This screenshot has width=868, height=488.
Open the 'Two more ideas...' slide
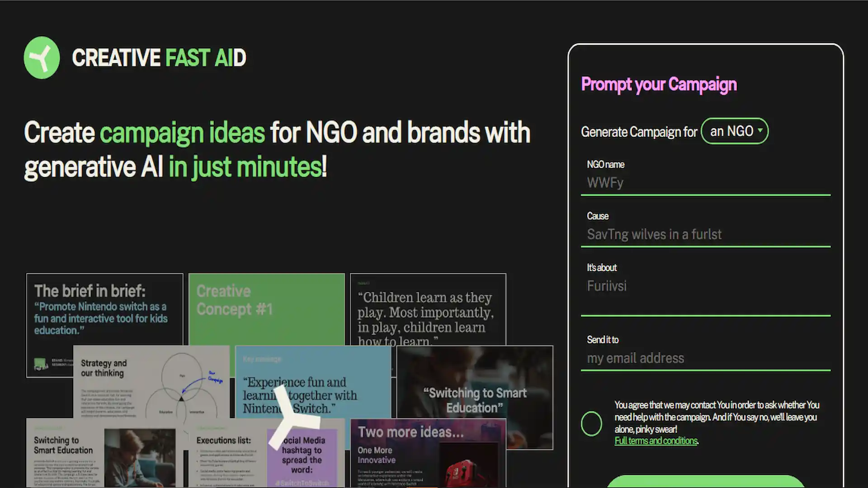[428, 453]
